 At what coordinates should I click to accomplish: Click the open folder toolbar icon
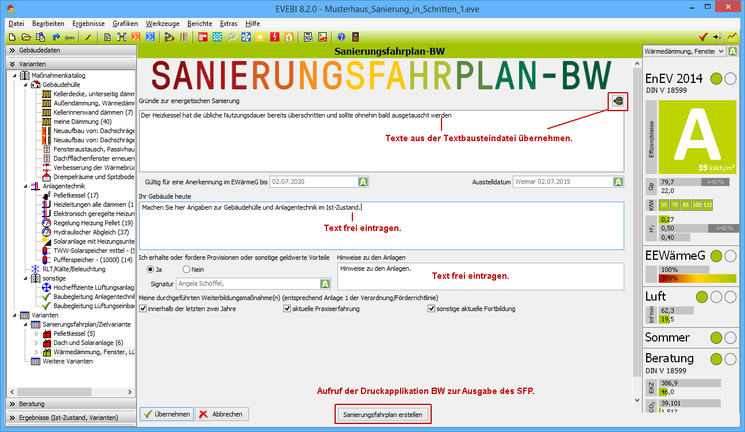click(x=26, y=37)
